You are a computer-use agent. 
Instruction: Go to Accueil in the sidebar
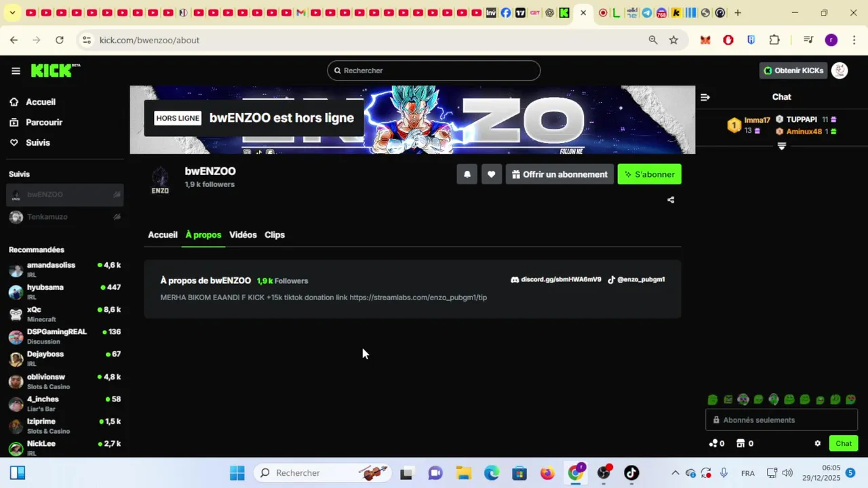tap(33, 102)
